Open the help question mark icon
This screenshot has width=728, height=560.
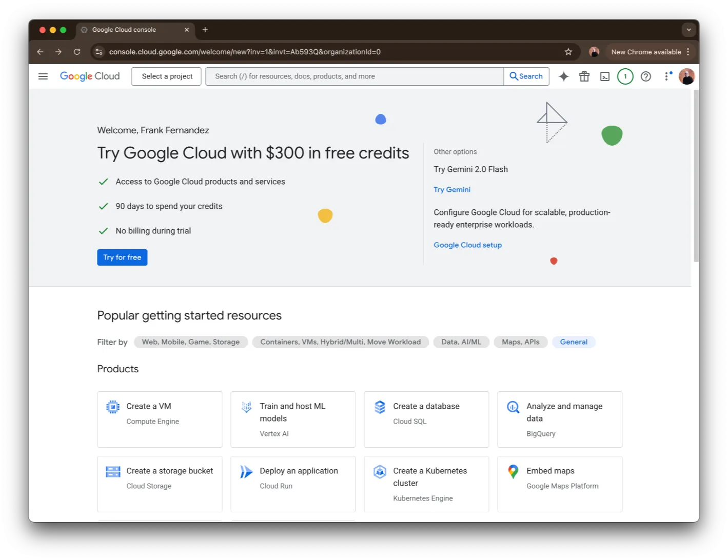(646, 76)
